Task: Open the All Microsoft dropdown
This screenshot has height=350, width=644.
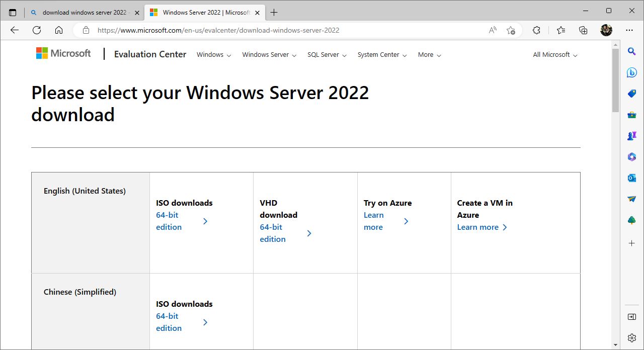Action: pos(555,55)
